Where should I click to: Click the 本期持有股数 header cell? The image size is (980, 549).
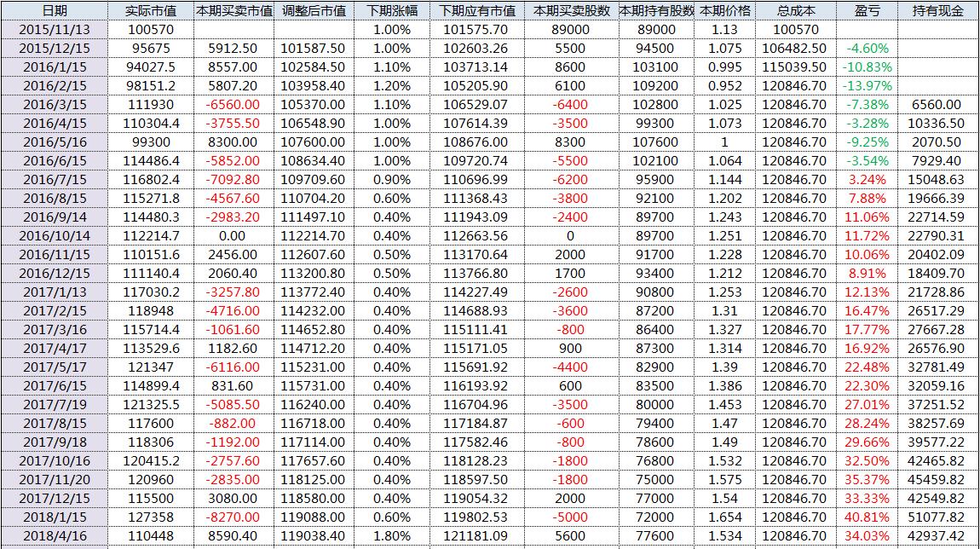point(656,10)
